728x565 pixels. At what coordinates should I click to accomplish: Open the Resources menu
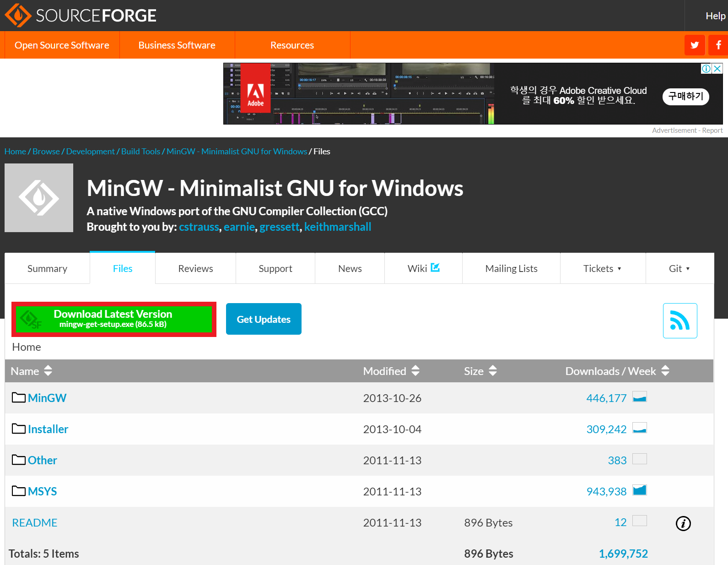292,45
